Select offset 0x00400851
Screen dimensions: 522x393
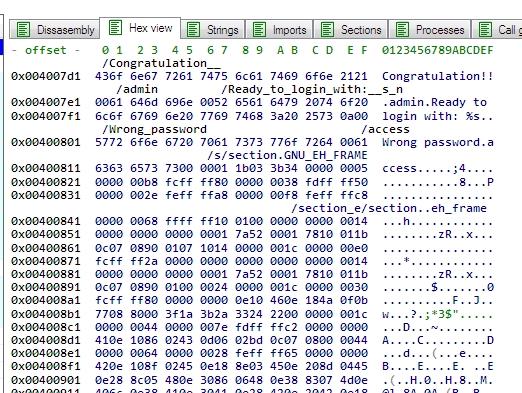(46, 235)
